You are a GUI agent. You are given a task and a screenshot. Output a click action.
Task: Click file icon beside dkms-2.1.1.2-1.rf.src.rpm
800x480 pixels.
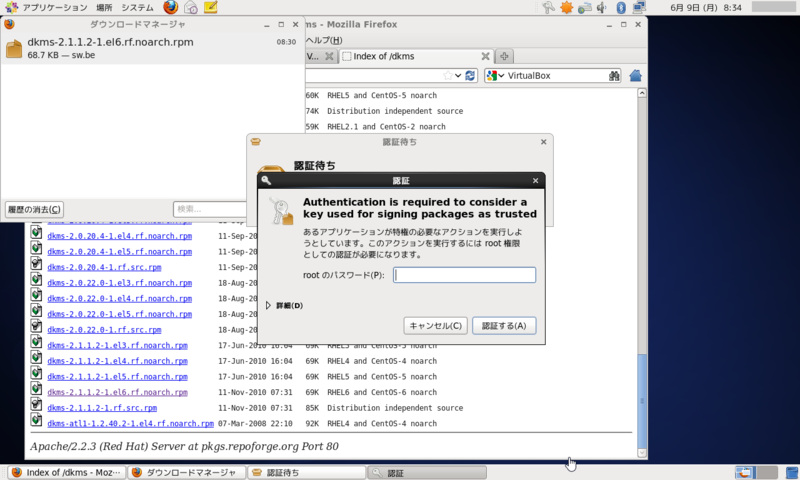point(36,405)
